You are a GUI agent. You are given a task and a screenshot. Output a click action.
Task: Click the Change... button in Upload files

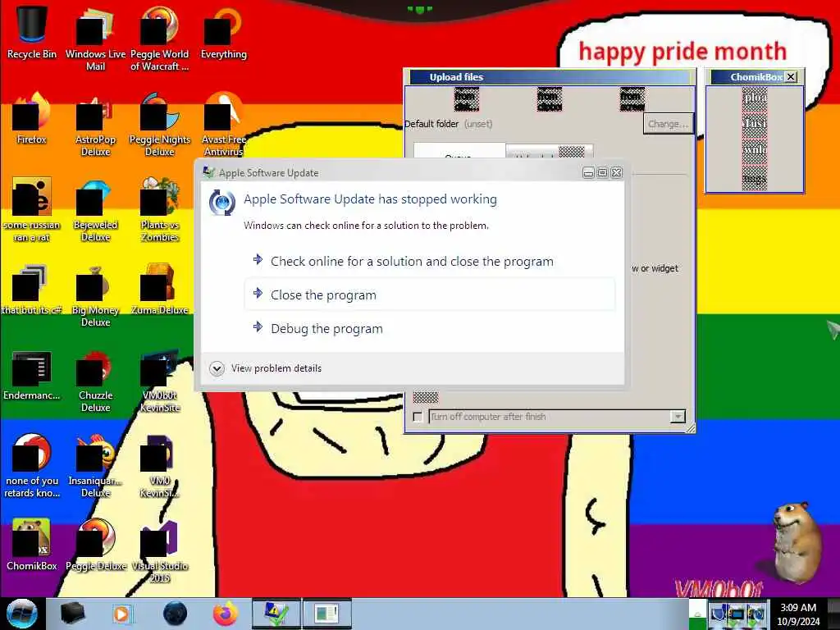[x=668, y=124]
